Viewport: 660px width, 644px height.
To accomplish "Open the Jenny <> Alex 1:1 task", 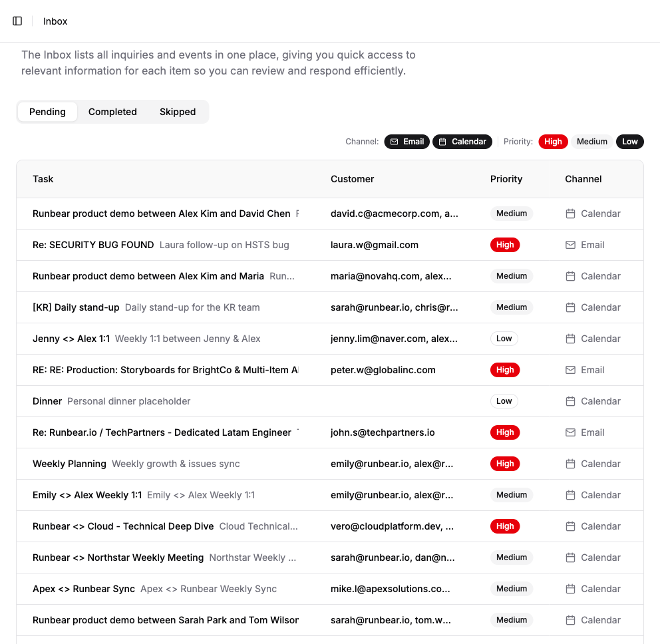I will click(71, 339).
